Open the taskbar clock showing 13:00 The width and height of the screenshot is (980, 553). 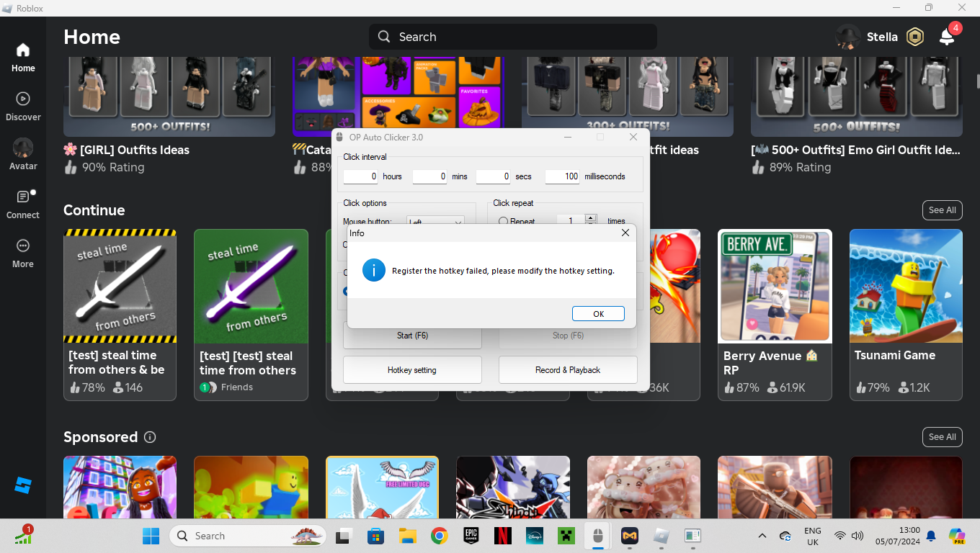click(896, 536)
